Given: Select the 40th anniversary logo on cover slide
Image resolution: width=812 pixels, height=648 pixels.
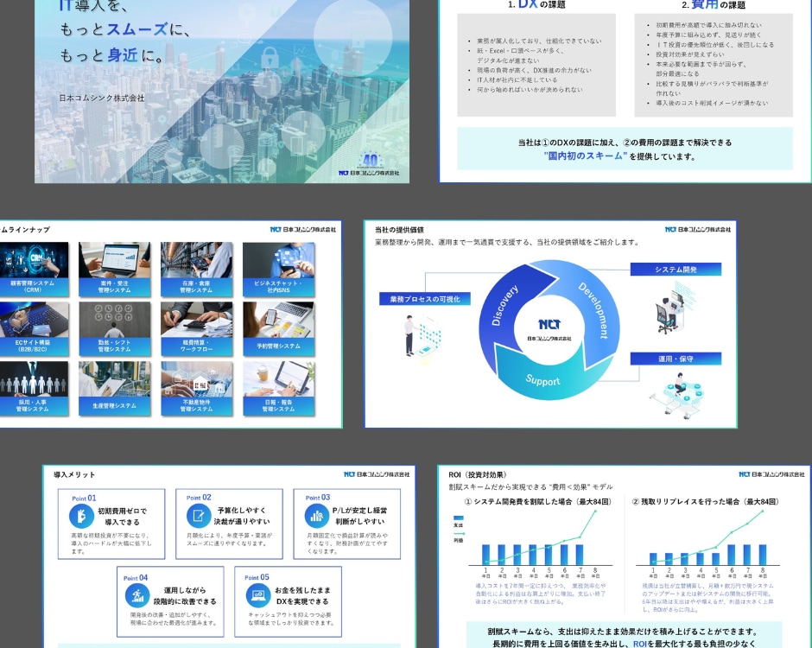Looking at the screenshot, I should pyautogui.click(x=371, y=160).
